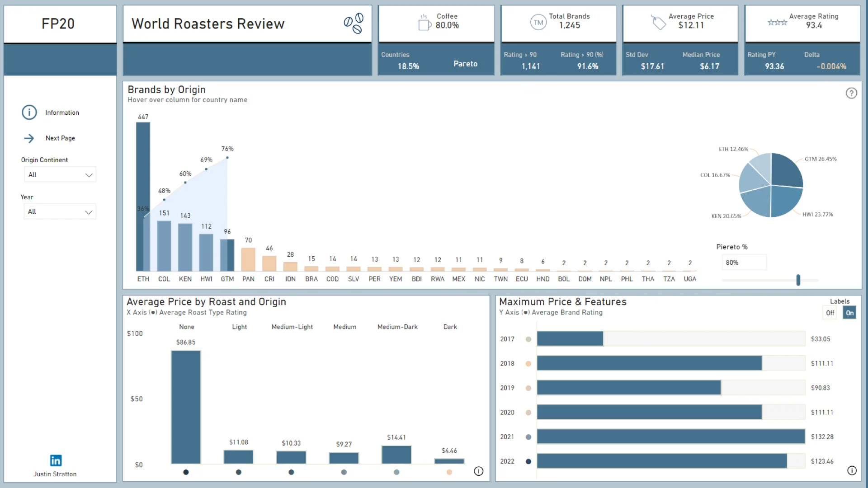Screen dimensions: 868x488
Task: Click the Information circle icon
Action: [x=29, y=112]
